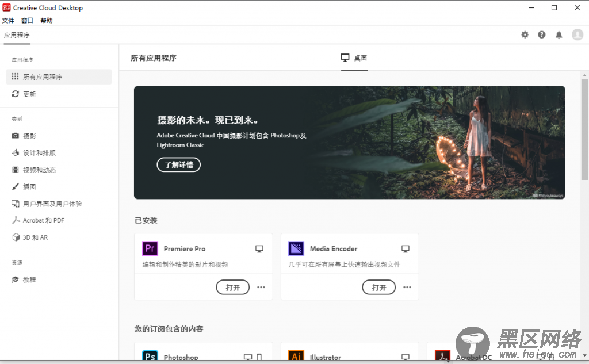Image resolution: width=589 pixels, height=364 pixels.
Task: Click the 了解详情 banner button
Action: coord(178,164)
